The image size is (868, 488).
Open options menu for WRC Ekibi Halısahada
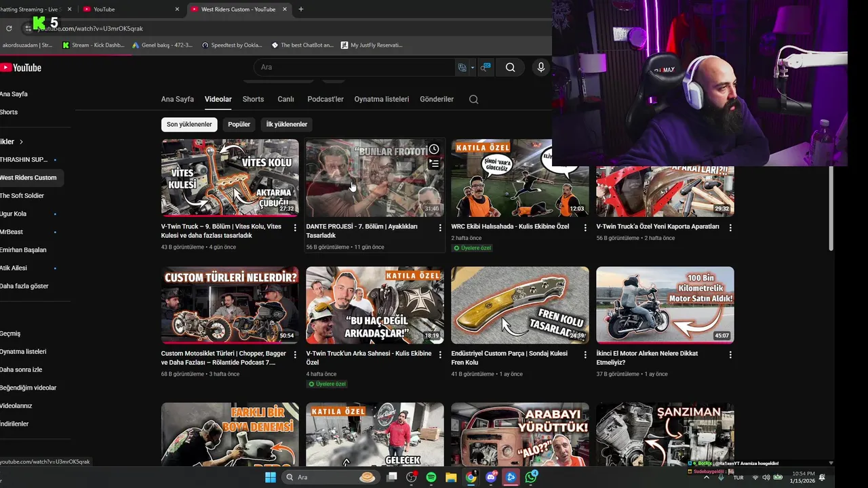coord(585,228)
